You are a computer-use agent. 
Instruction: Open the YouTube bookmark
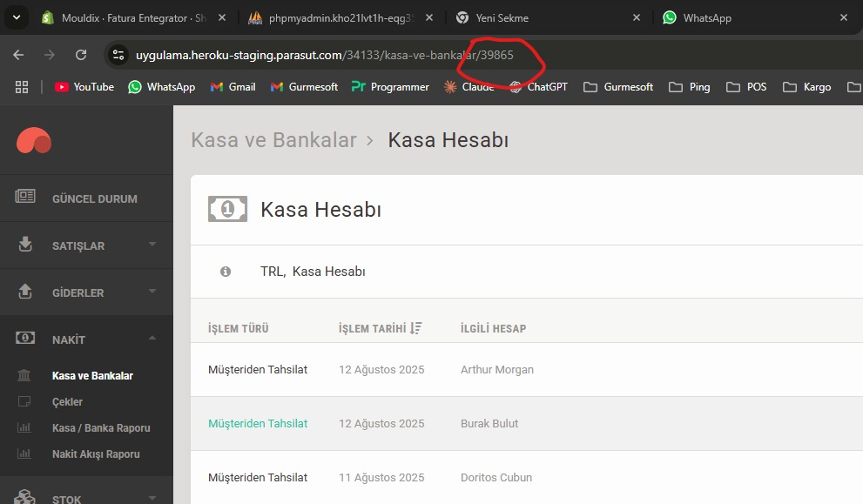(x=84, y=87)
